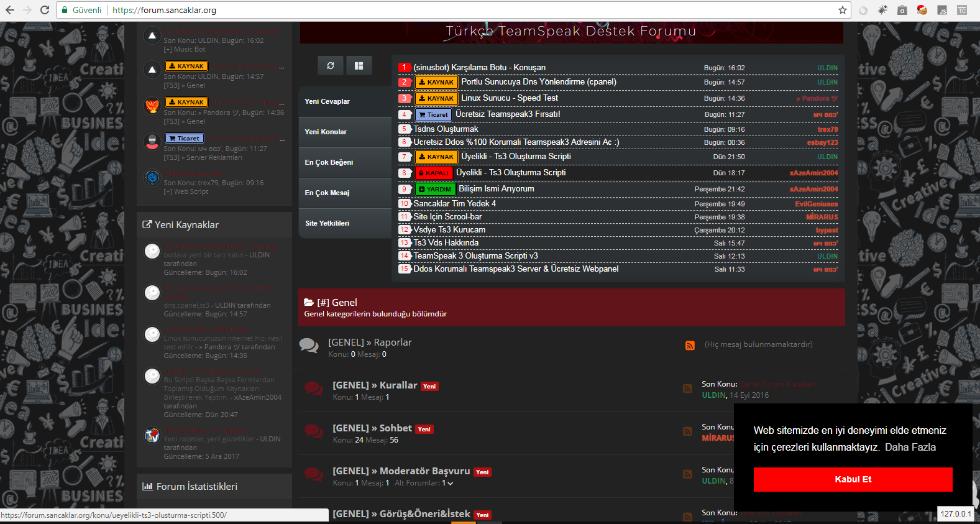Refresh the latest topics list
The width and height of the screenshot is (980, 524).
pos(331,66)
